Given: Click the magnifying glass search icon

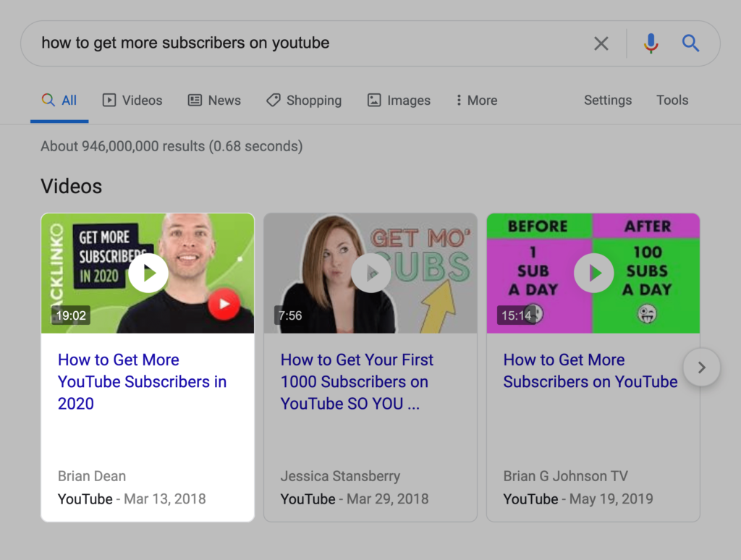Looking at the screenshot, I should [x=690, y=43].
